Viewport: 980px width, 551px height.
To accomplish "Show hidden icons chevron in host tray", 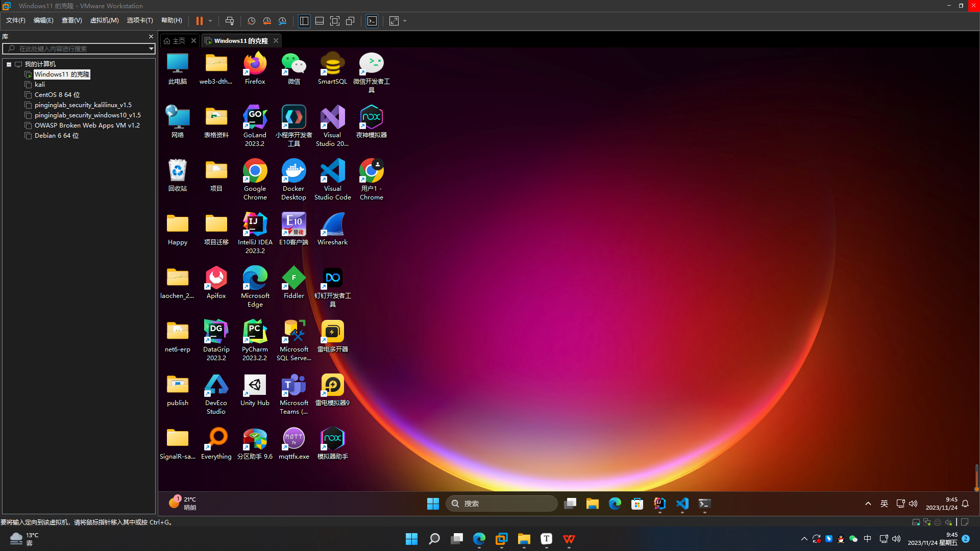I will pyautogui.click(x=804, y=539).
